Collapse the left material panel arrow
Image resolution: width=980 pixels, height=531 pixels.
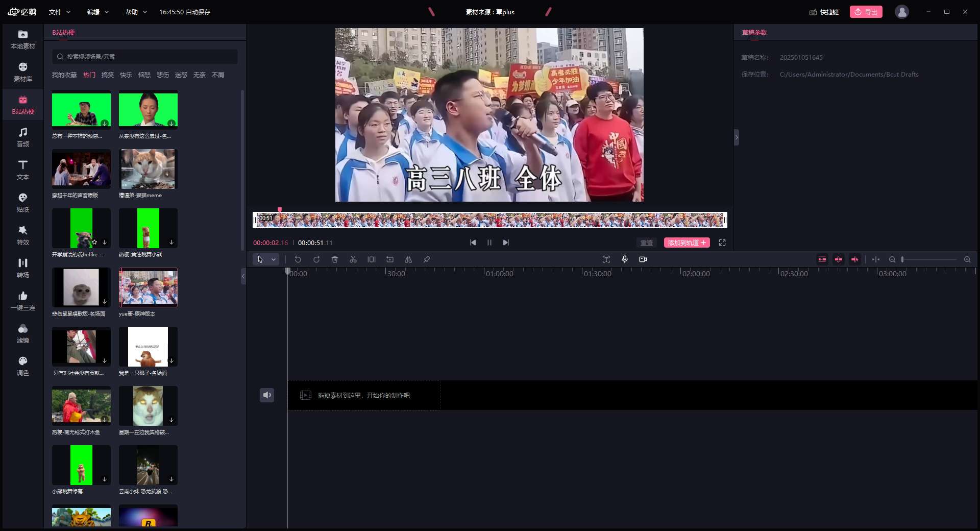click(243, 276)
